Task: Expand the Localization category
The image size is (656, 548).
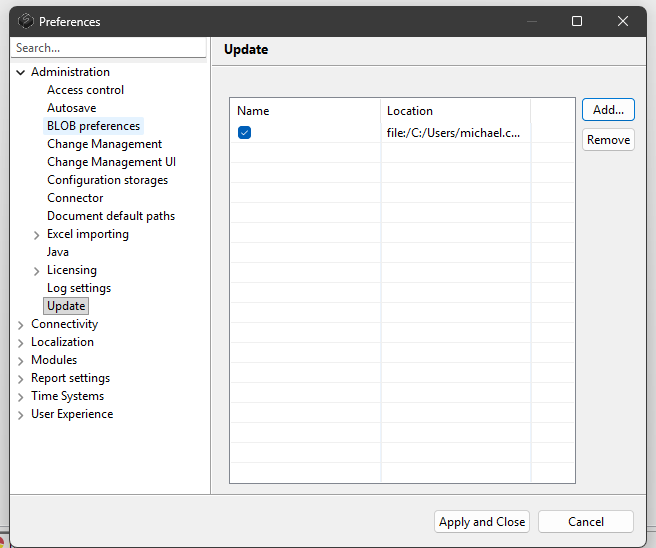Action: (21, 342)
